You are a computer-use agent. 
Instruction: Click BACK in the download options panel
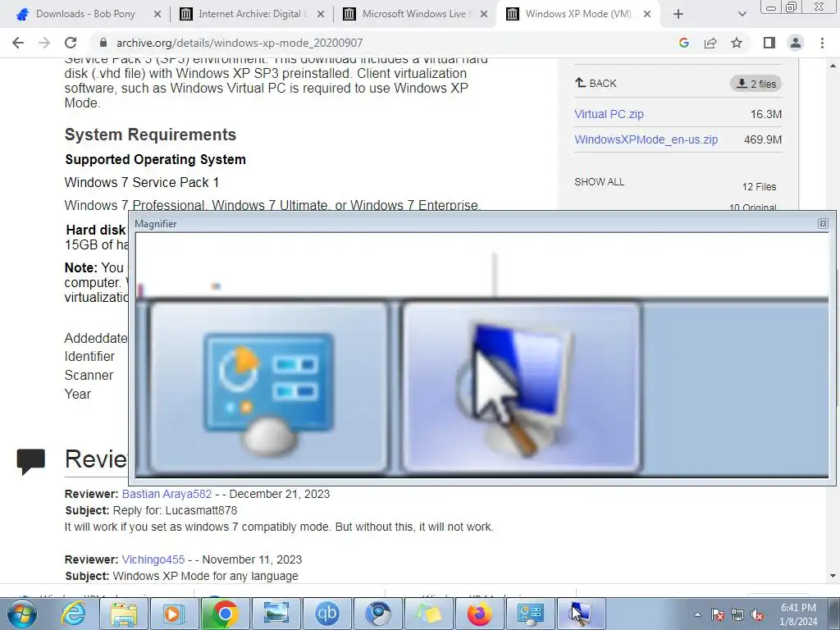[x=596, y=83]
